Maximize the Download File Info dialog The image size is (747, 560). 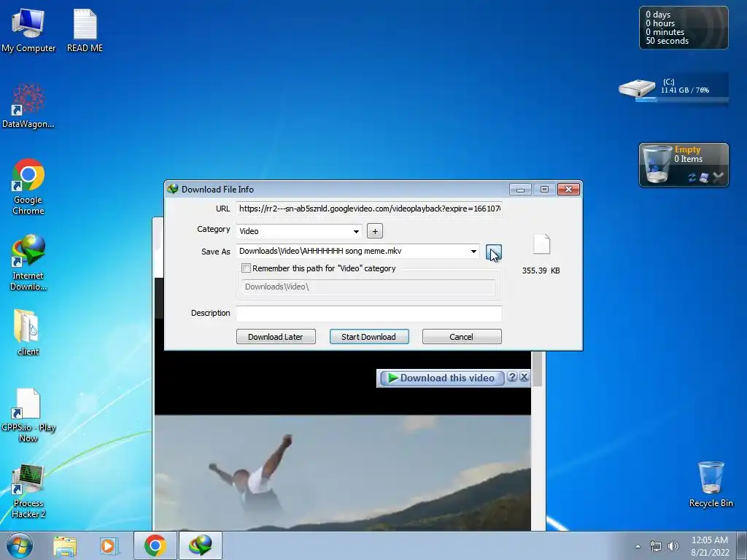point(544,190)
